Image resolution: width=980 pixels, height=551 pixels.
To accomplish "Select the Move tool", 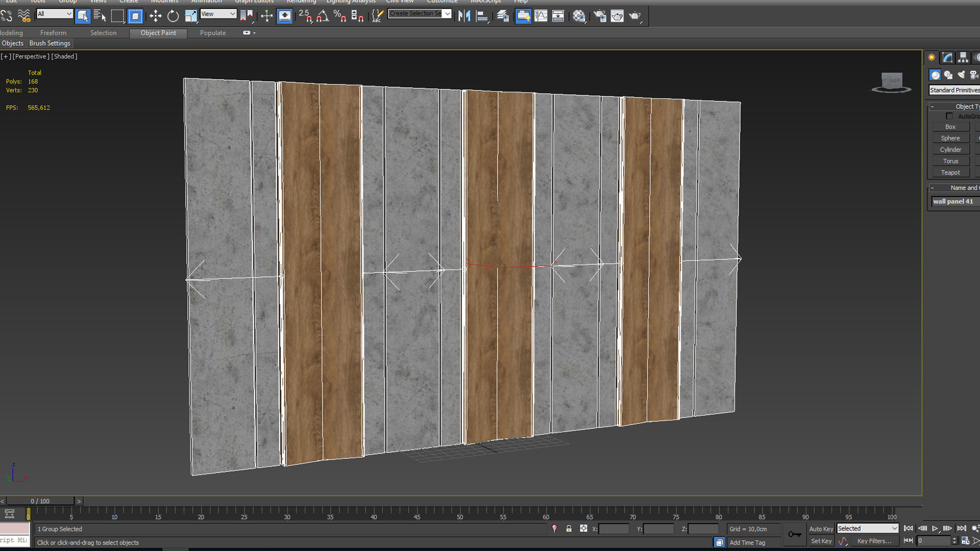I will click(x=155, y=16).
